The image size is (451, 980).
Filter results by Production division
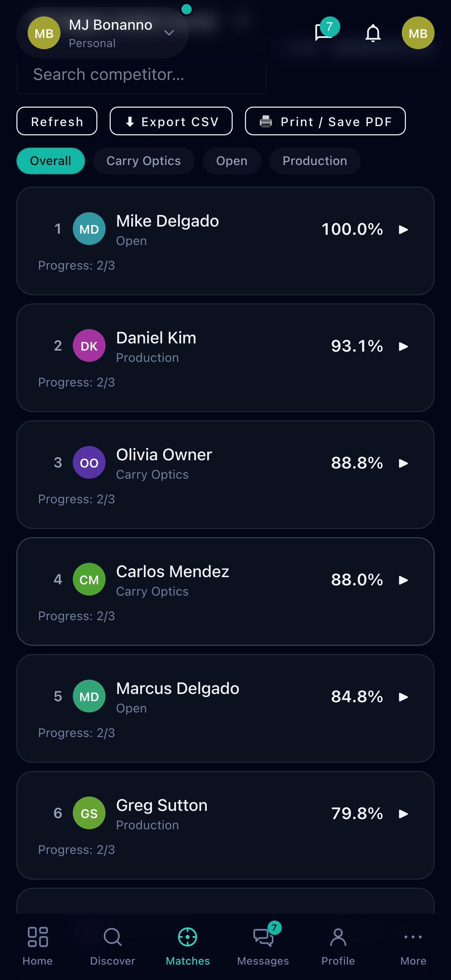pos(315,161)
